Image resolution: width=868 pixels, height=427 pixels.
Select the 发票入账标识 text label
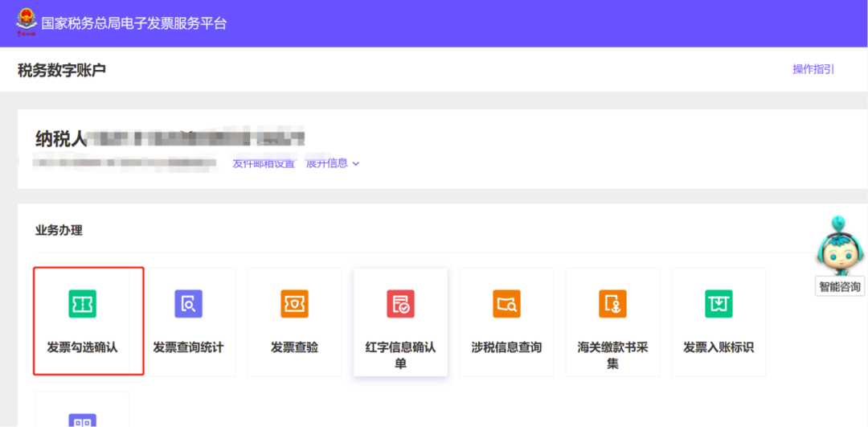tap(719, 347)
